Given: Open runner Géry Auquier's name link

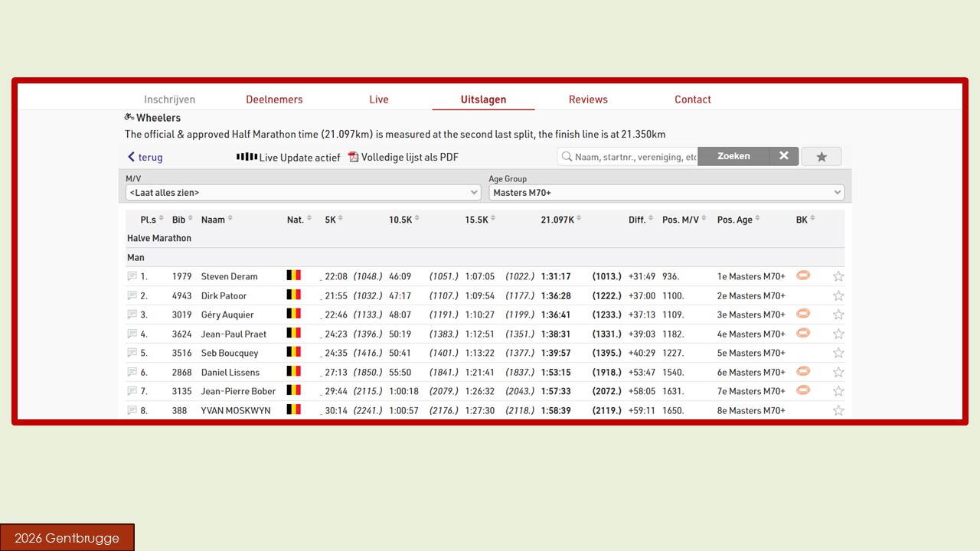Looking at the screenshot, I should point(227,315).
